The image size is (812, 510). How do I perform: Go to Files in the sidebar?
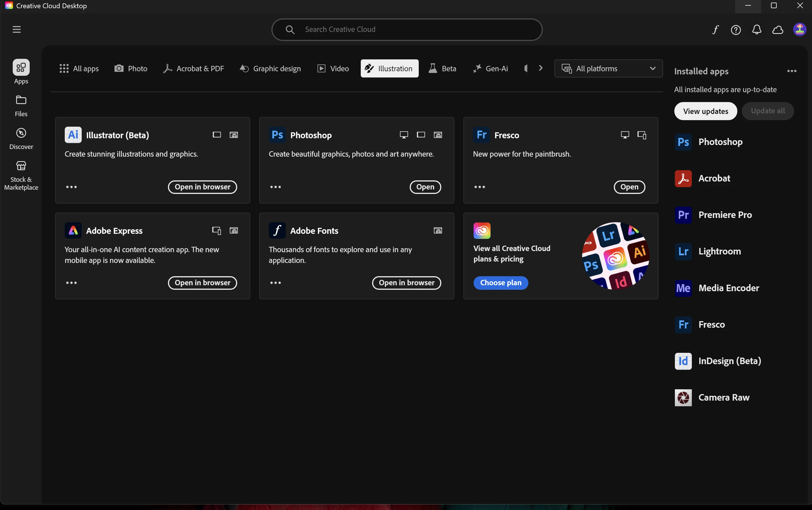[x=21, y=105]
